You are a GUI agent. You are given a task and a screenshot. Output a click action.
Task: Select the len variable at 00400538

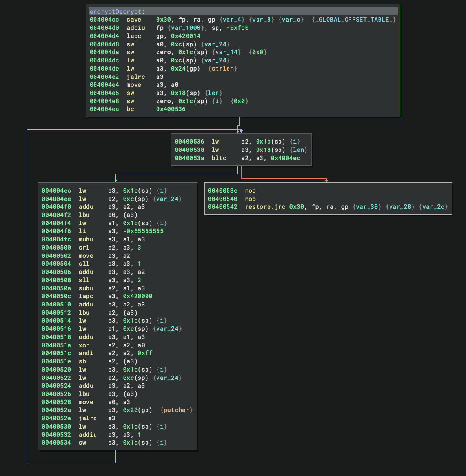tap(299, 150)
